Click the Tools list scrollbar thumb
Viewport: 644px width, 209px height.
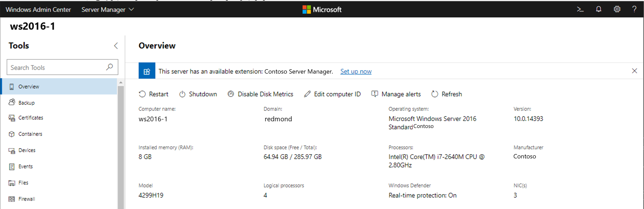[121, 147]
